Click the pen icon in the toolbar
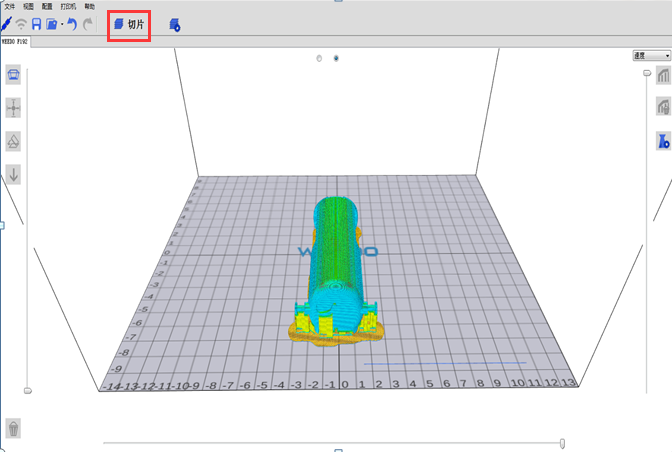Screen dimensions: 672x452 pos(6,24)
